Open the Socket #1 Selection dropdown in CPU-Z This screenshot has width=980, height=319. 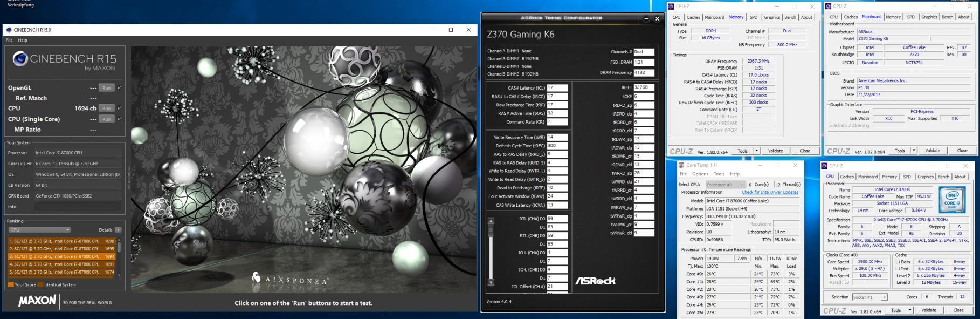[869, 297]
